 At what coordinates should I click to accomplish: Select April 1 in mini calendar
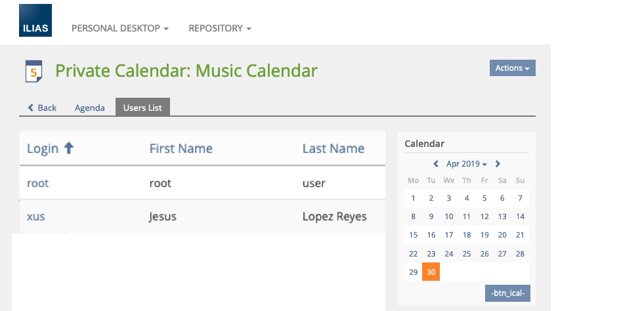point(413,198)
